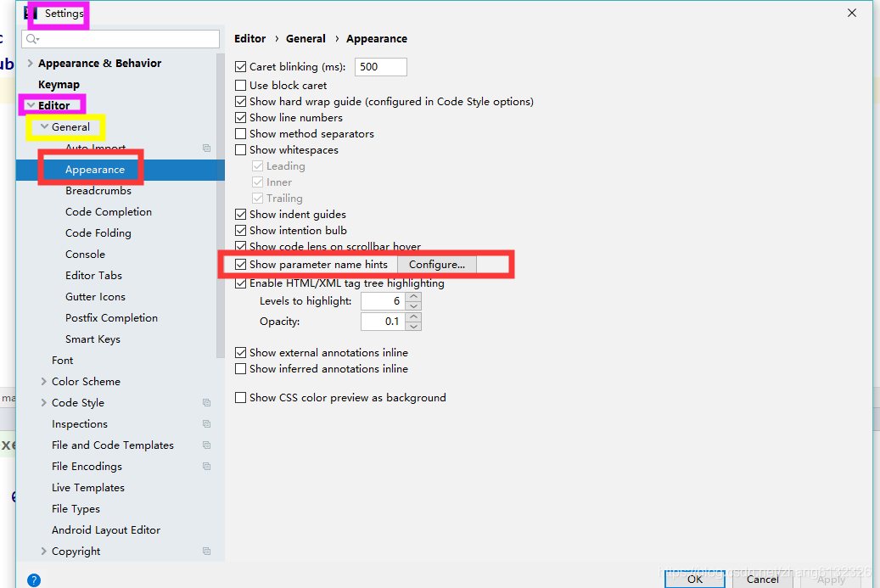Open Gutter Icons settings
The width and height of the screenshot is (880, 588).
coord(95,297)
